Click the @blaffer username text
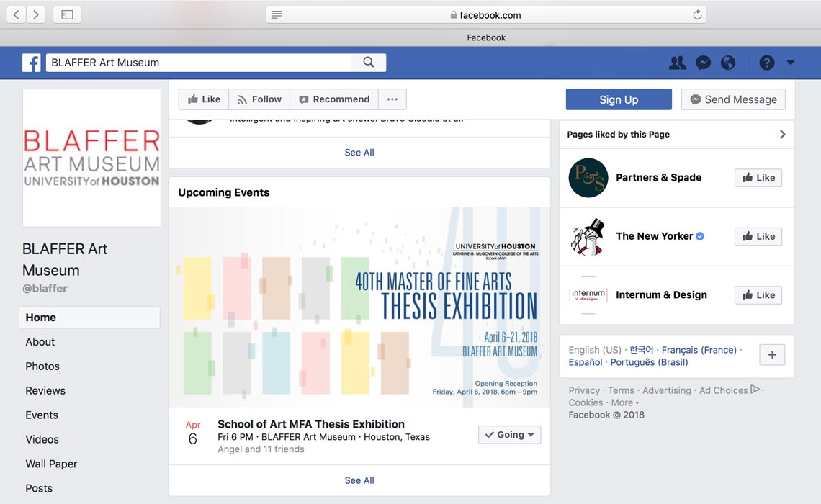The image size is (821, 504). (x=45, y=289)
